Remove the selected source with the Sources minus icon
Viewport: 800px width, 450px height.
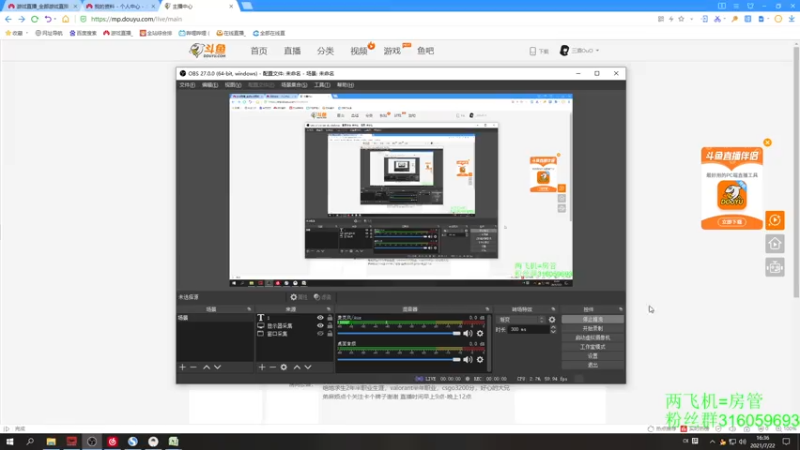(x=272, y=367)
